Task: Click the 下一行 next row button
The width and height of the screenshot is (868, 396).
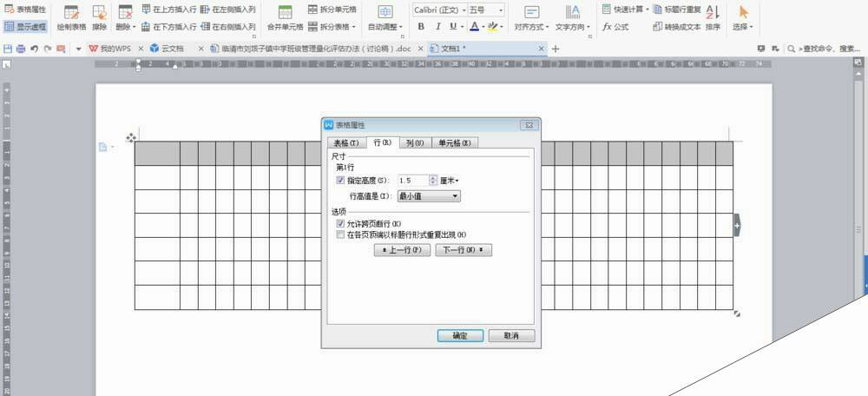Action: pyautogui.click(x=464, y=250)
